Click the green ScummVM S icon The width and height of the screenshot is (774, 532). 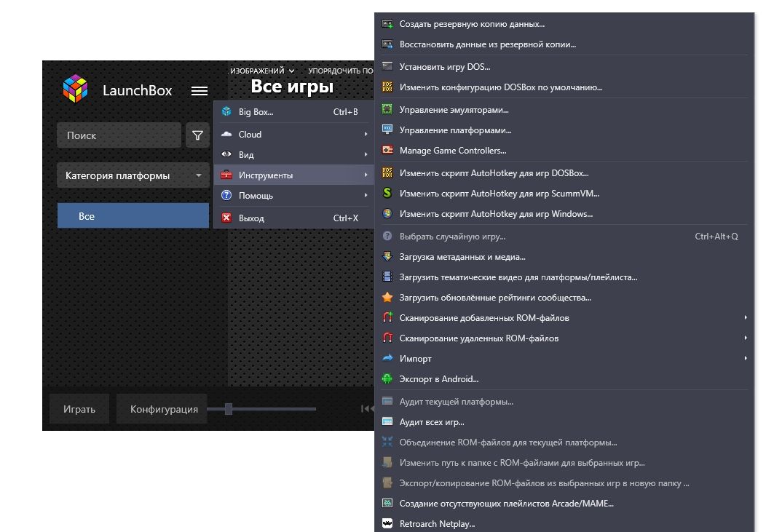tap(387, 193)
